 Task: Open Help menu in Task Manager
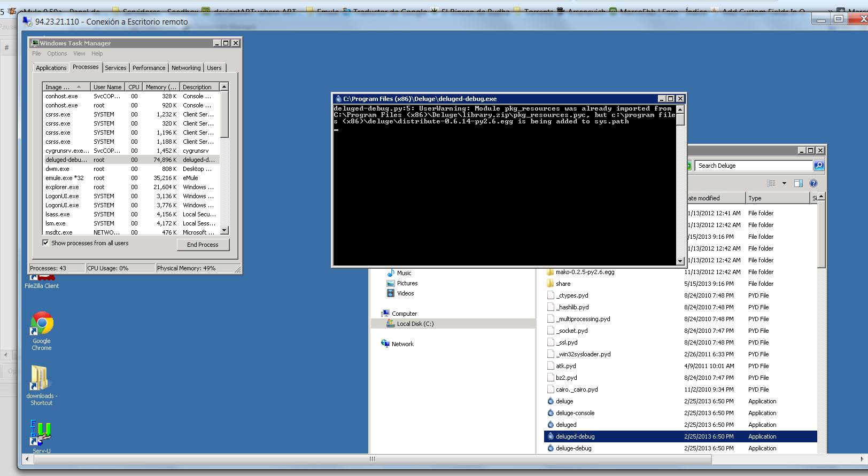(x=97, y=53)
